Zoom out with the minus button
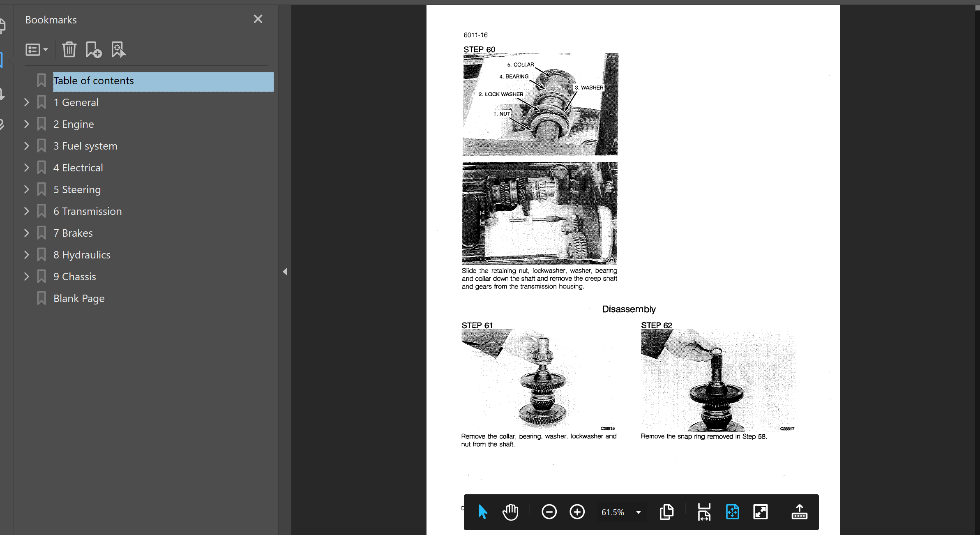The width and height of the screenshot is (980, 535). coord(549,512)
